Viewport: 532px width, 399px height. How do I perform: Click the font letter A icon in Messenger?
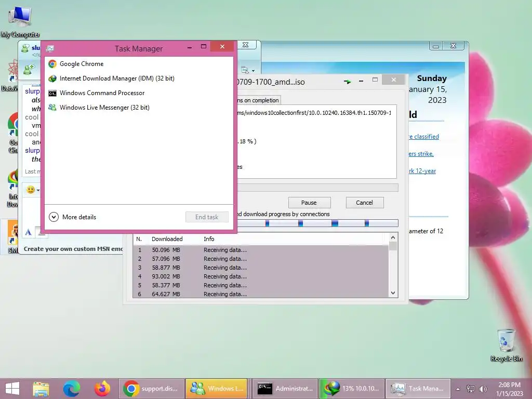click(x=28, y=232)
